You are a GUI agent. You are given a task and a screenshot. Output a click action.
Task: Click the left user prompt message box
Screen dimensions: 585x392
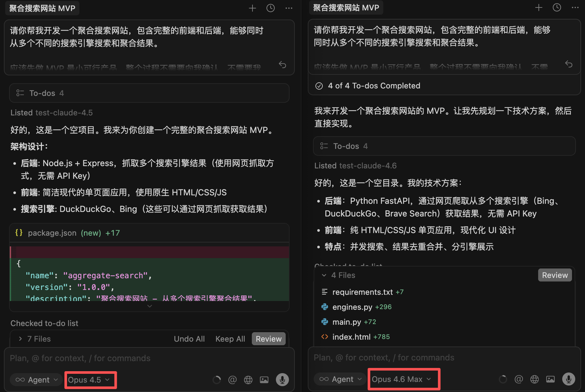(x=149, y=47)
